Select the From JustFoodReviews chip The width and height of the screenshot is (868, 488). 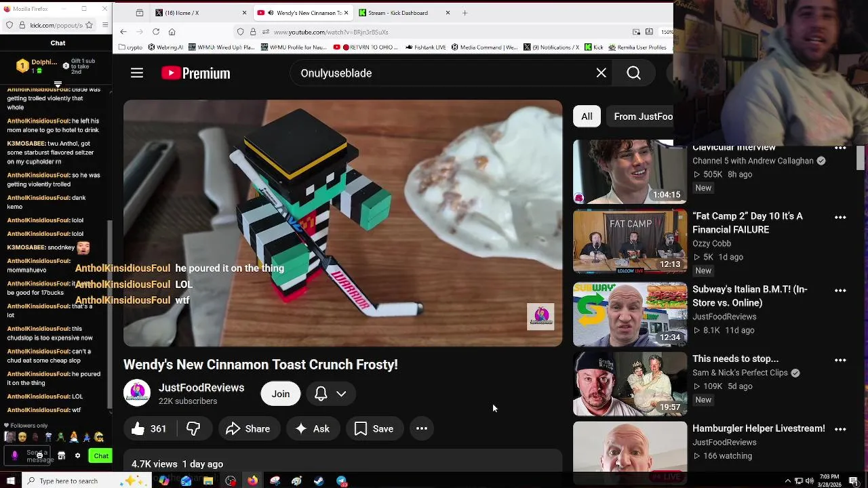[x=639, y=117]
